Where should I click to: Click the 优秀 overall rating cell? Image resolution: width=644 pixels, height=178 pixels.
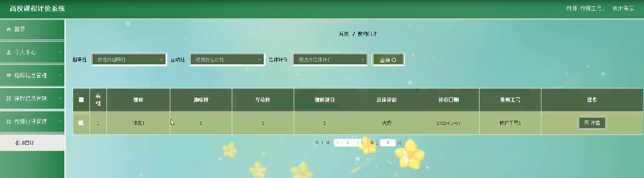pos(387,123)
